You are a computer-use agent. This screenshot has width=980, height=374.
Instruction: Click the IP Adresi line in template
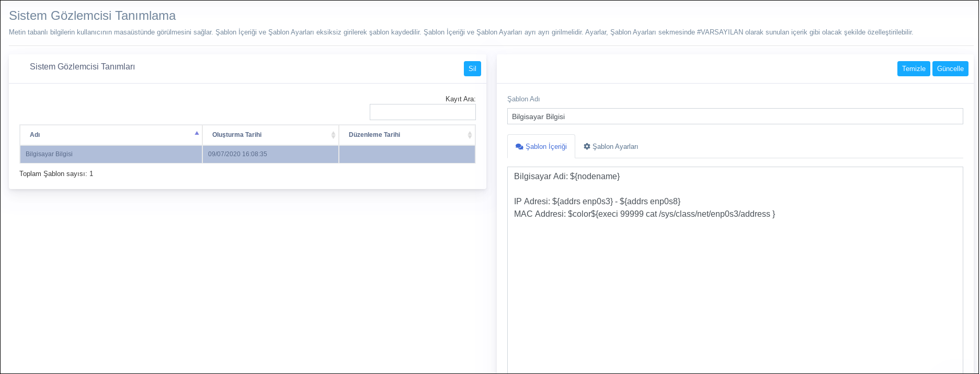pos(597,202)
